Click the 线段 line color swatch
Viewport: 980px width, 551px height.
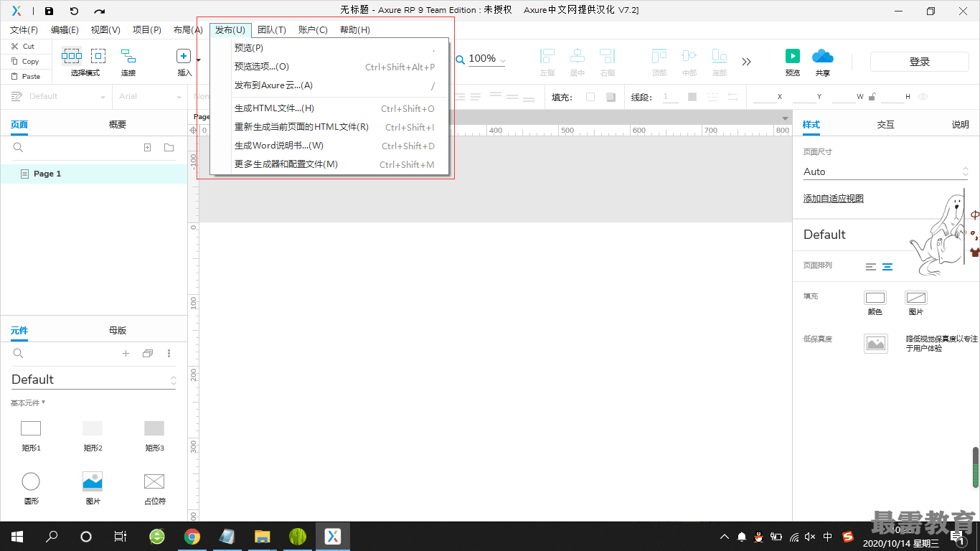[x=692, y=97]
